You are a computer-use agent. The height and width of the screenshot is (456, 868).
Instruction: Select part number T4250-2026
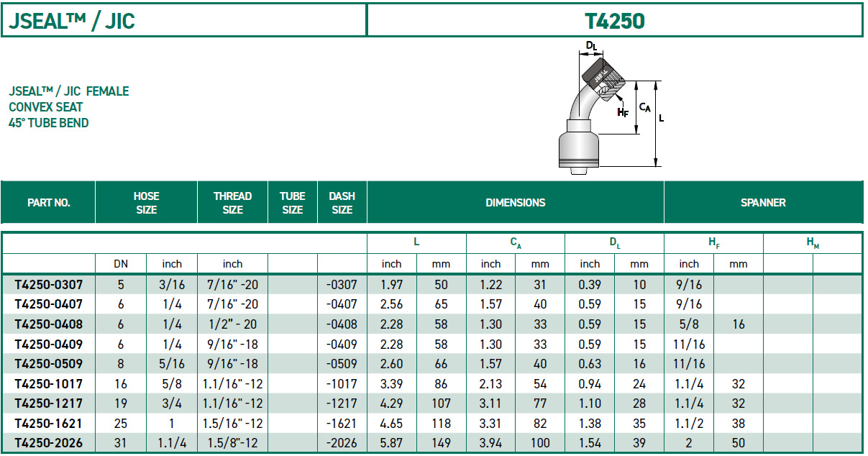[x=48, y=443]
